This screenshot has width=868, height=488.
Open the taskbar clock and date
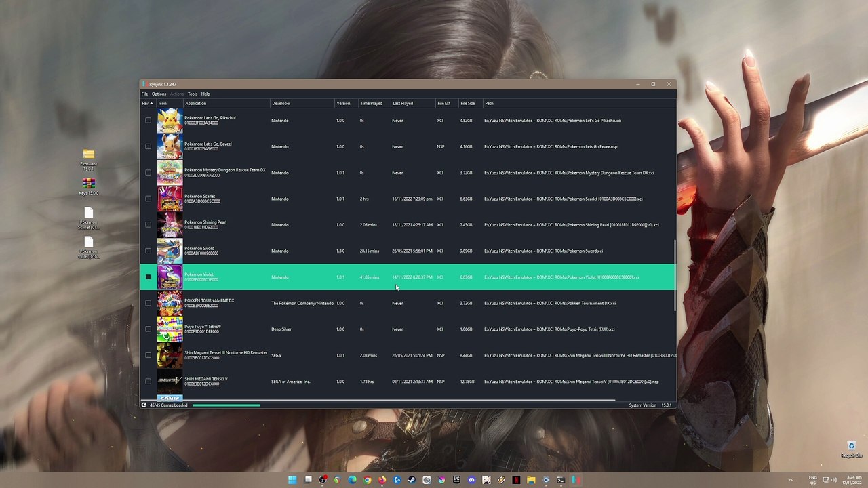click(x=854, y=480)
